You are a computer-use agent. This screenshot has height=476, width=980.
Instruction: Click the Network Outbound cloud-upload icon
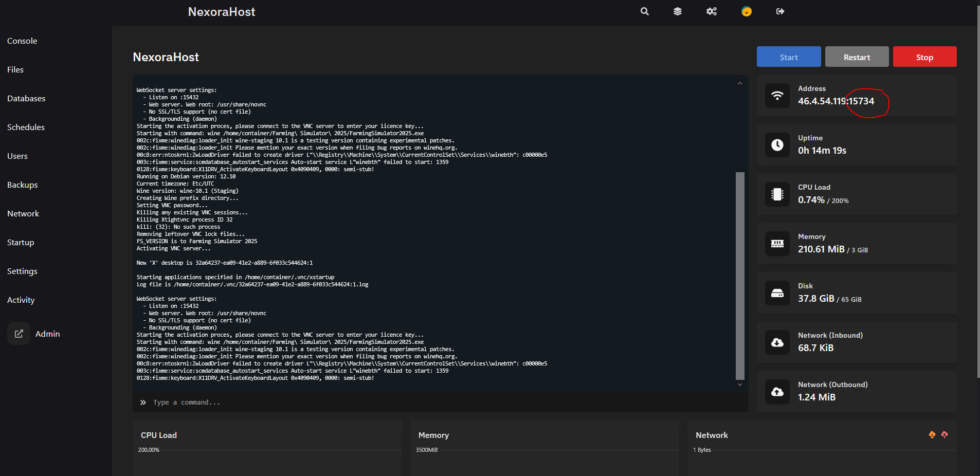pos(777,392)
